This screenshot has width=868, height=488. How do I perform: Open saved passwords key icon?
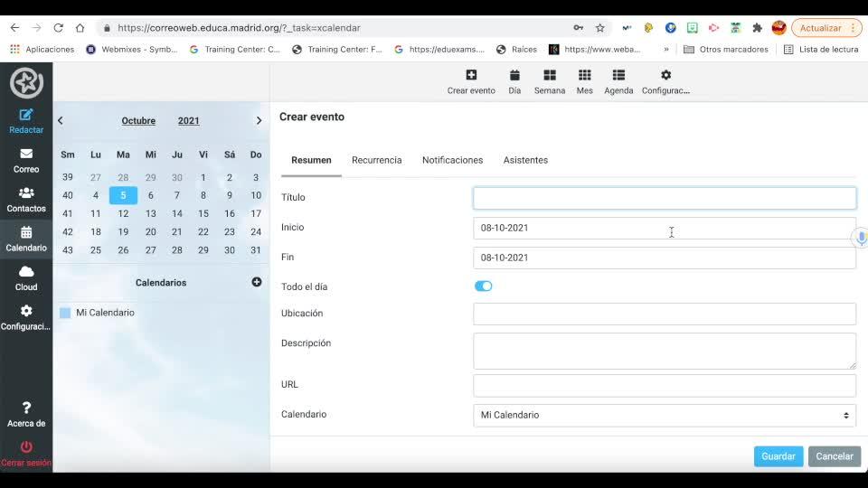click(x=579, y=28)
